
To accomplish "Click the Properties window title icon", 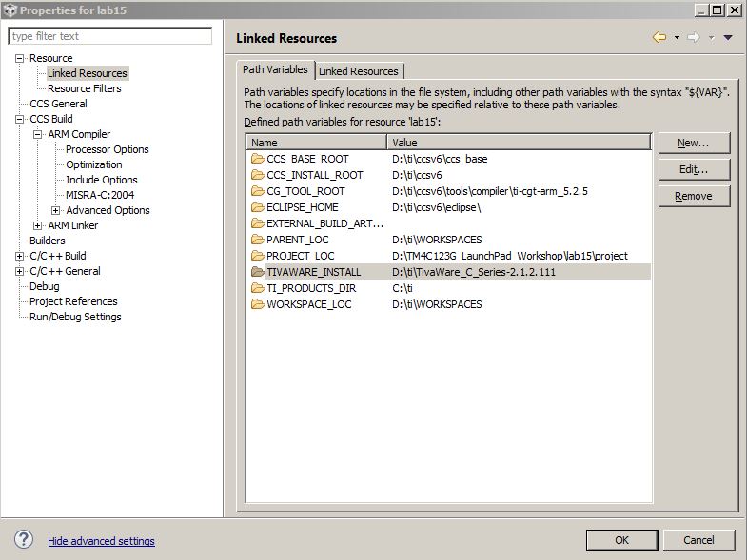I will tap(10, 10).
